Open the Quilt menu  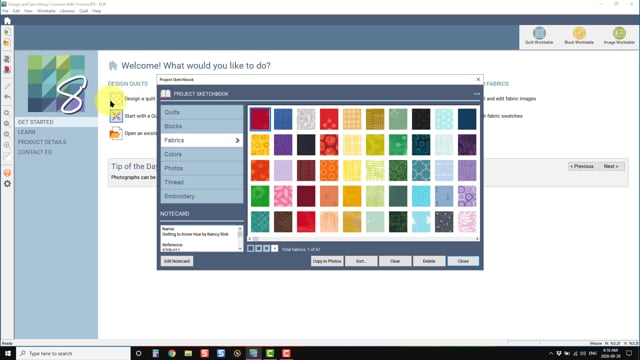(84, 11)
